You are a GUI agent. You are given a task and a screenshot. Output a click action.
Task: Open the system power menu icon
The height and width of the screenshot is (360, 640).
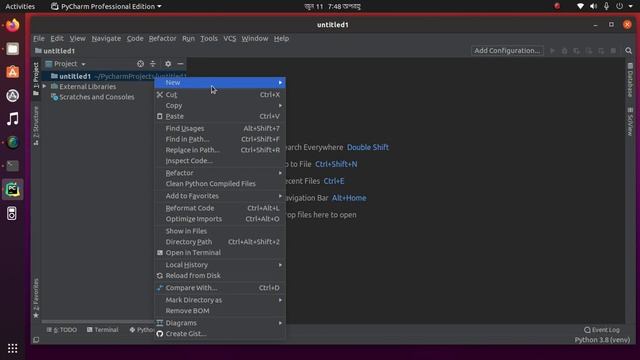(x=619, y=6)
